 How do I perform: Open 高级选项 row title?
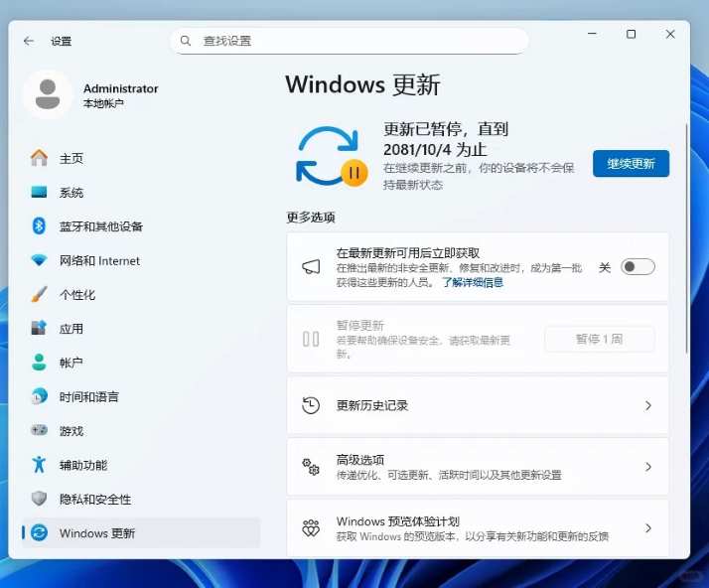(359, 460)
